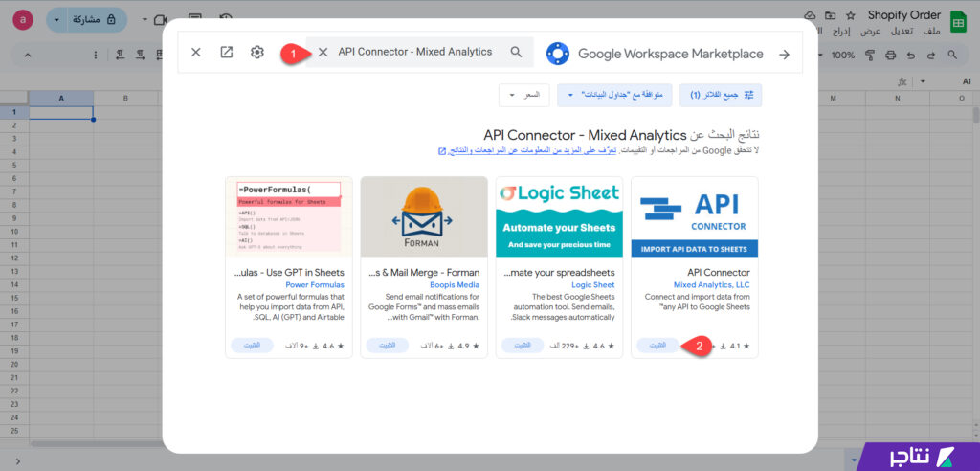The image size is (980, 471).
Task: Click the mate your spreadsheets title
Action: (x=560, y=273)
